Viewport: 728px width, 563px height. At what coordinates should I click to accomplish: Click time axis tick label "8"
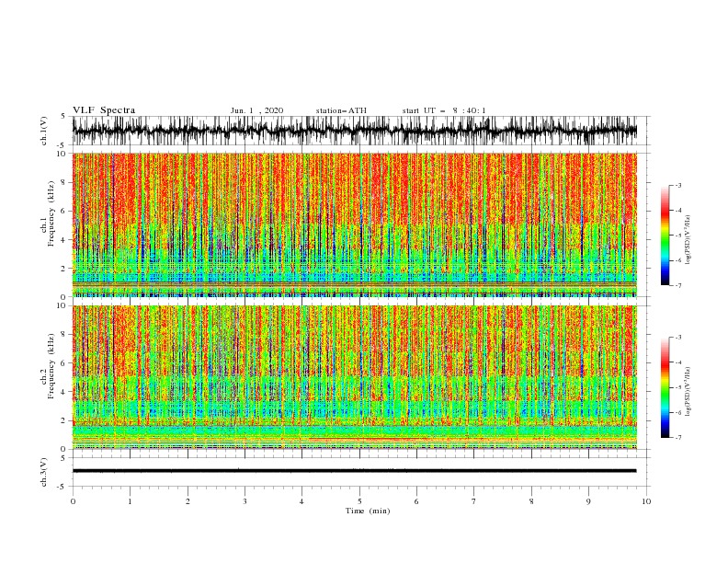531,501
